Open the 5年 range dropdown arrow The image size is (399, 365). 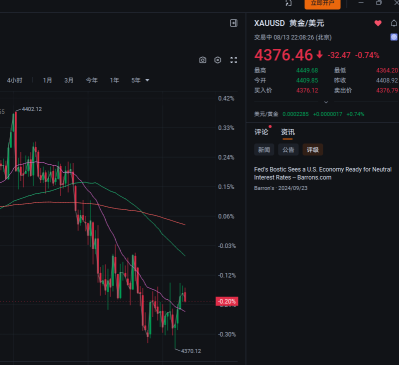(147, 80)
